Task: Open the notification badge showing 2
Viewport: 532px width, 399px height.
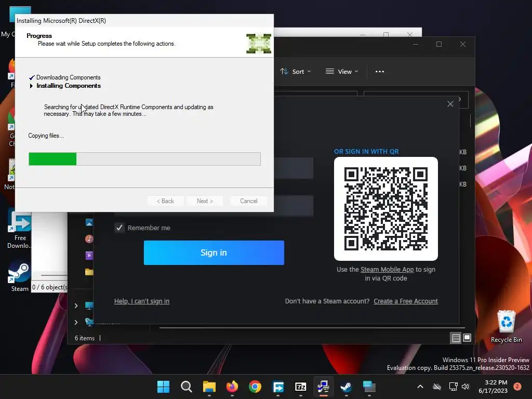Action: coord(517,387)
